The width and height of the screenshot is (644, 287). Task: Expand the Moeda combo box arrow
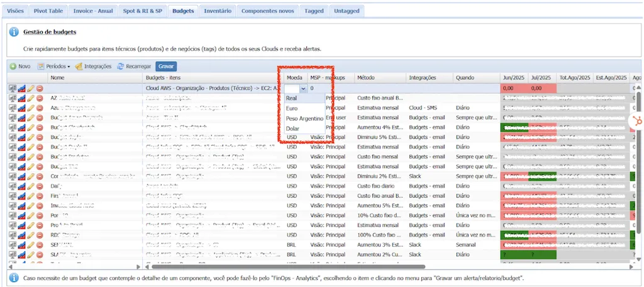coord(304,88)
